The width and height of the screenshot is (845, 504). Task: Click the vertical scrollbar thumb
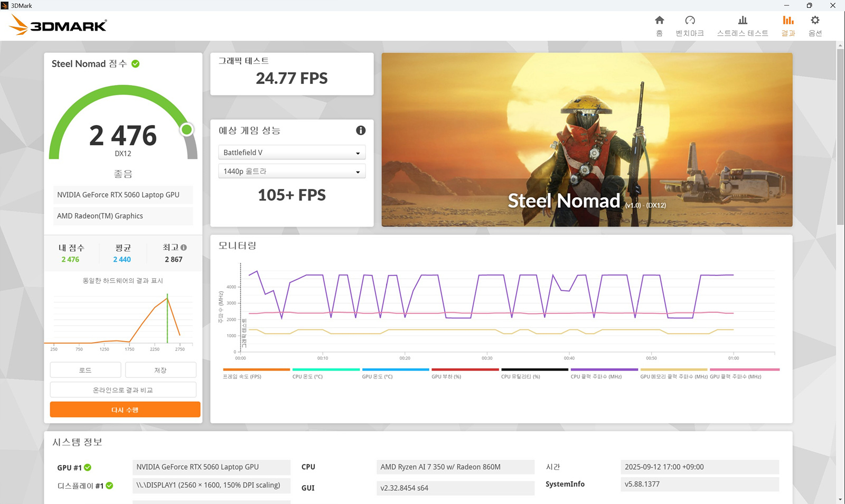(840, 137)
